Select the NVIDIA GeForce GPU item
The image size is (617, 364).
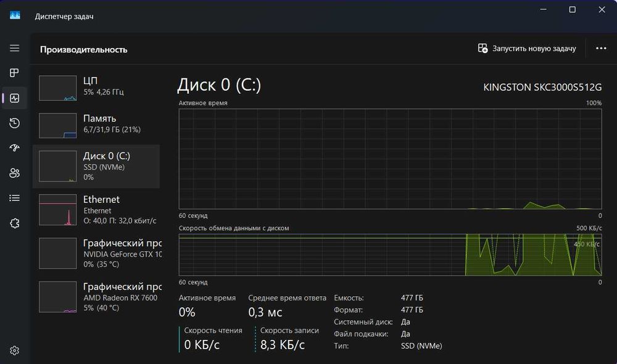tap(96, 254)
